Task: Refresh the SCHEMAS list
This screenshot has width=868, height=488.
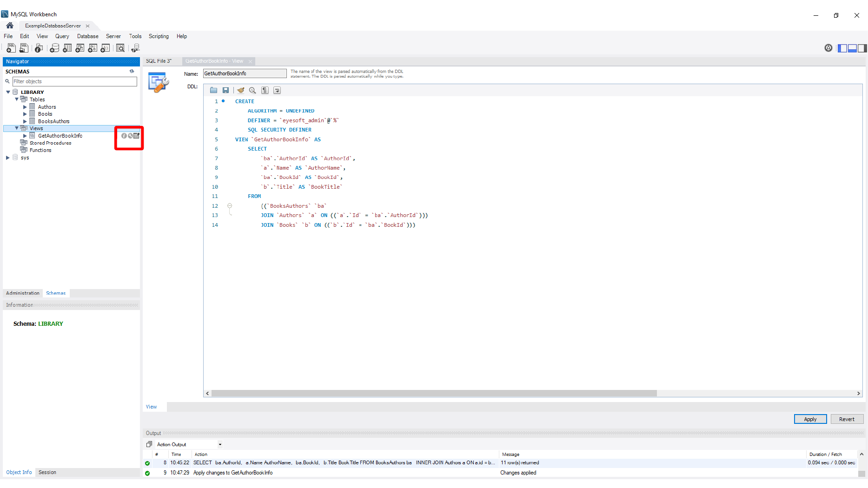Action: click(x=132, y=71)
